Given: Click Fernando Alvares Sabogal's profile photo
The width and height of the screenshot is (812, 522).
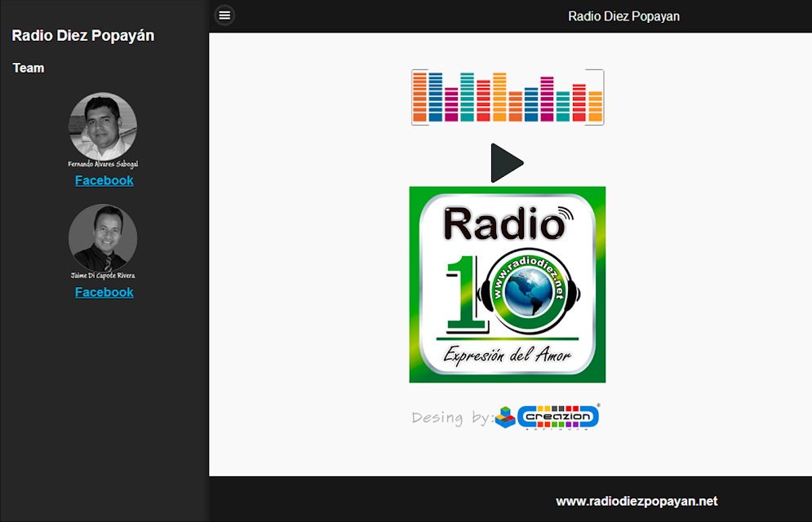Looking at the screenshot, I should pos(103,126).
